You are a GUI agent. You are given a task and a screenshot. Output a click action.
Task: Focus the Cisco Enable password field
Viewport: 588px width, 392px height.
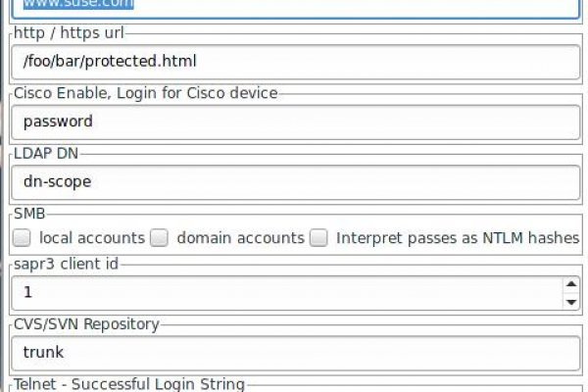coord(294,122)
